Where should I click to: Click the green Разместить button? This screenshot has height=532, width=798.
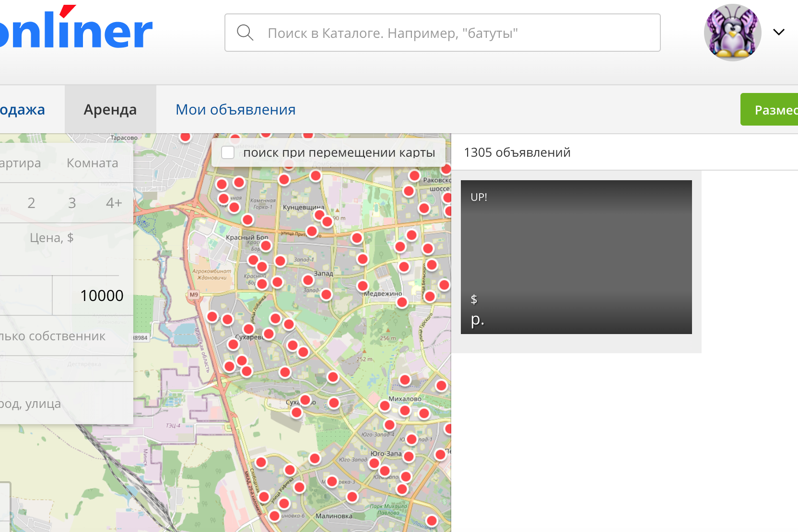click(769, 109)
